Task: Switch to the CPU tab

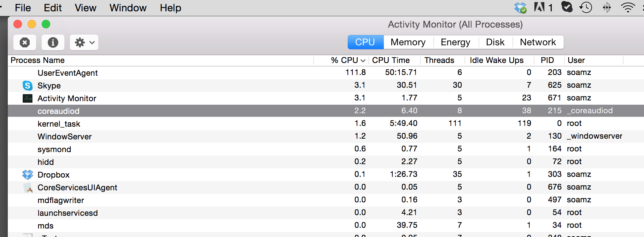Action: pyautogui.click(x=365, y=42)
